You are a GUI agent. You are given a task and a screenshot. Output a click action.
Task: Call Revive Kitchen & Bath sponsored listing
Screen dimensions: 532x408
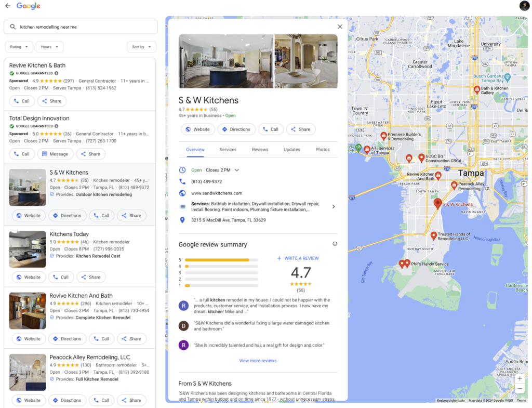point(21,101)
